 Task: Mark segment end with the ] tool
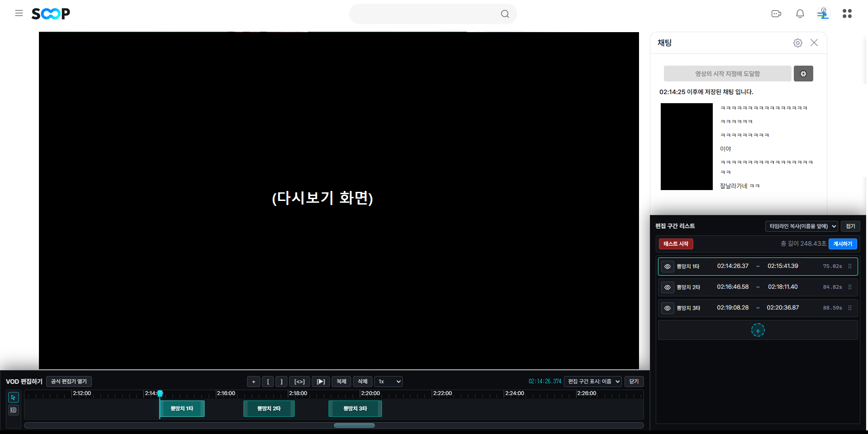click(281, 382)
